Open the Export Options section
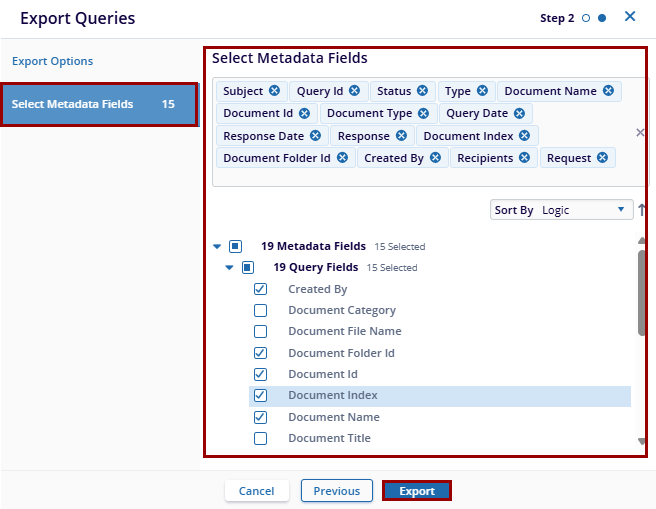 pos(53,61)
